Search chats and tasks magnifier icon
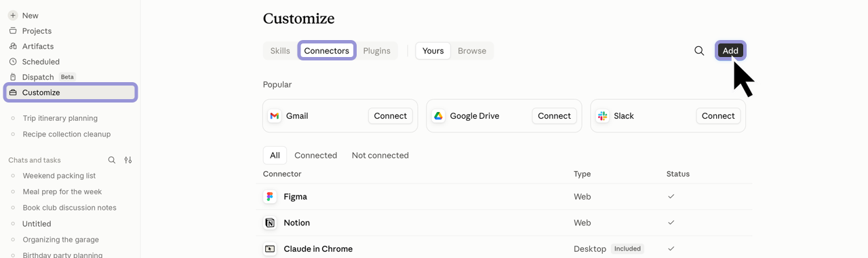This screenshot has height=258, width=868. 112,160
